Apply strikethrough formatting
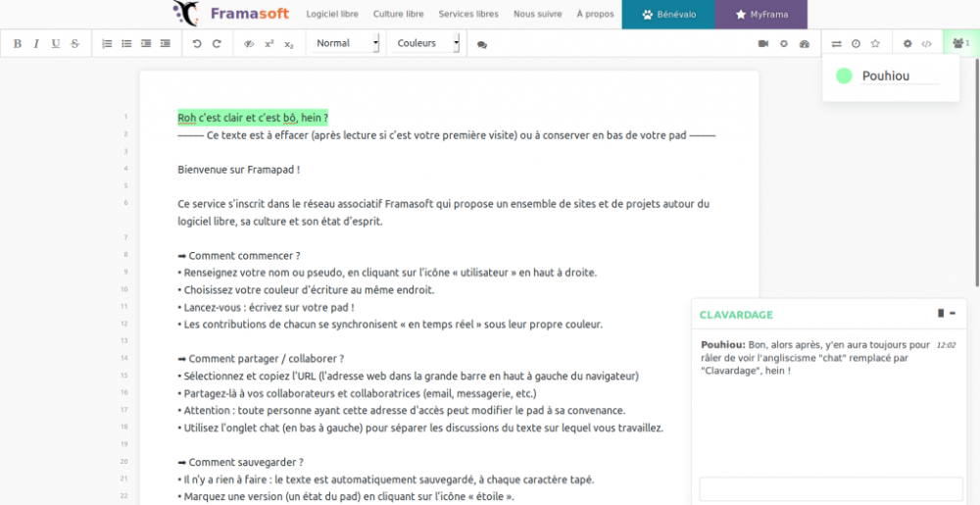Image resolution: width=980 pixels, height=505 pixels. pos(75,44)
